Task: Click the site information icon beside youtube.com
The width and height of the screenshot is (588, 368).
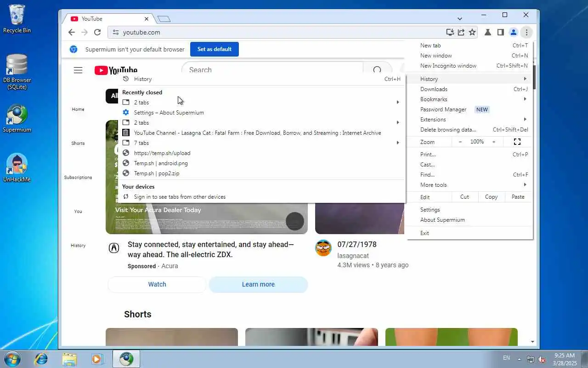Action: pos(116,32)
